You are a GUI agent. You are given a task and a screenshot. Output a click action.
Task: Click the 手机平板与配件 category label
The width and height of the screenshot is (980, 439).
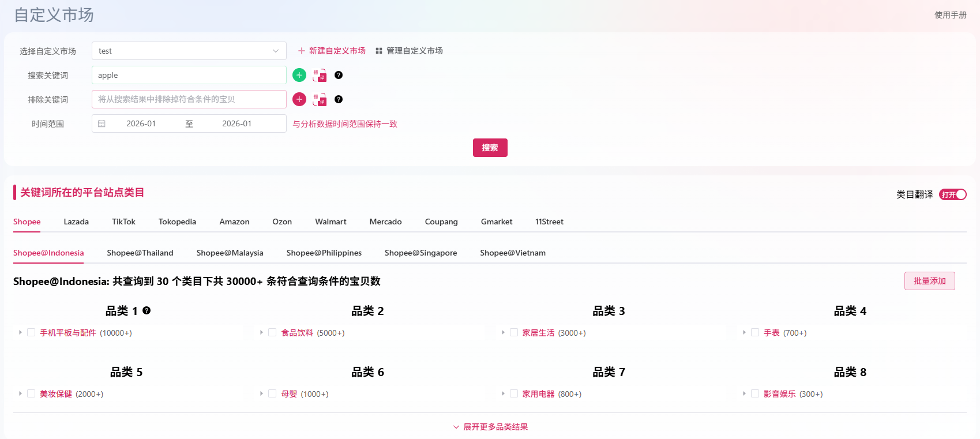tap(68, 333)
